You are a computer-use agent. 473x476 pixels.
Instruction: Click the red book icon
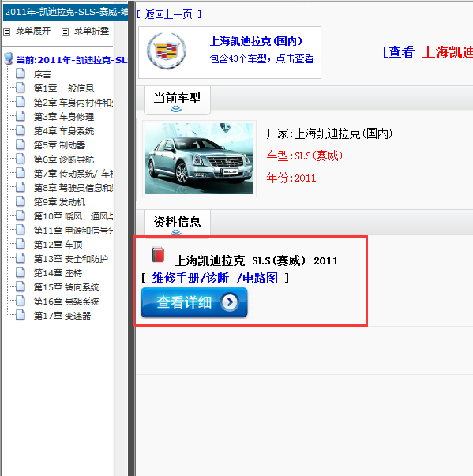click(158, 255)
